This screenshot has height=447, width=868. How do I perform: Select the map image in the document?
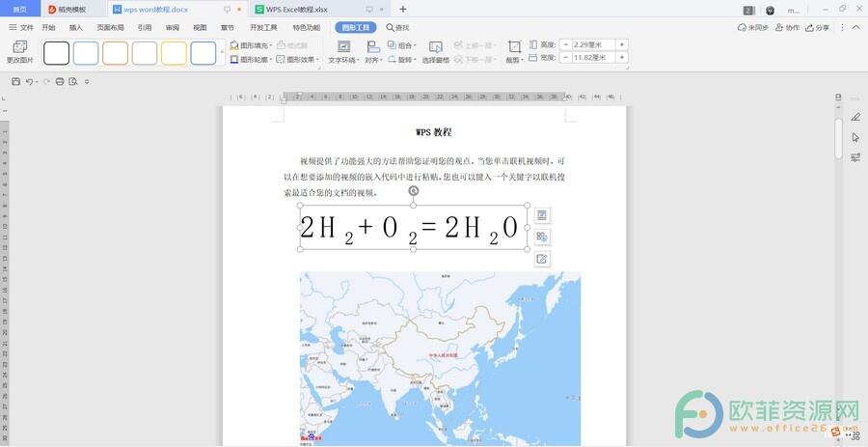tap(440, 358)
